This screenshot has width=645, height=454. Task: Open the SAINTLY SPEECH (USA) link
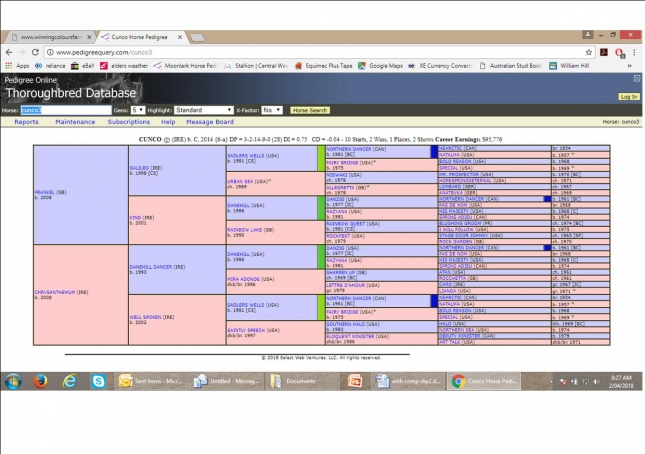(x=253, y=330)
